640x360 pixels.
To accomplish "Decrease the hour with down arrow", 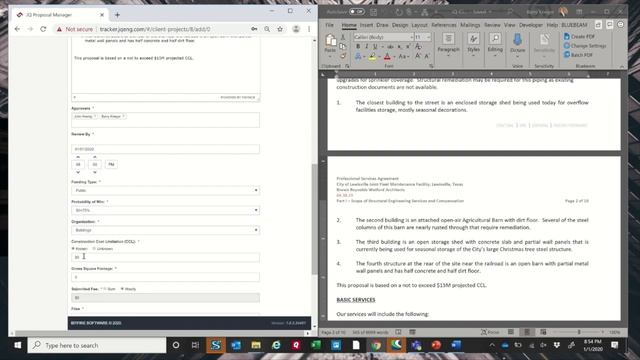I will tap(78, 172).
